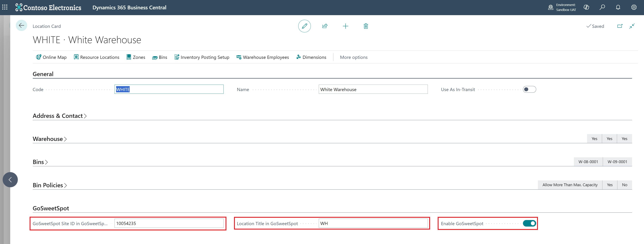Go back using the arrow button

click(x=21, y=26)
